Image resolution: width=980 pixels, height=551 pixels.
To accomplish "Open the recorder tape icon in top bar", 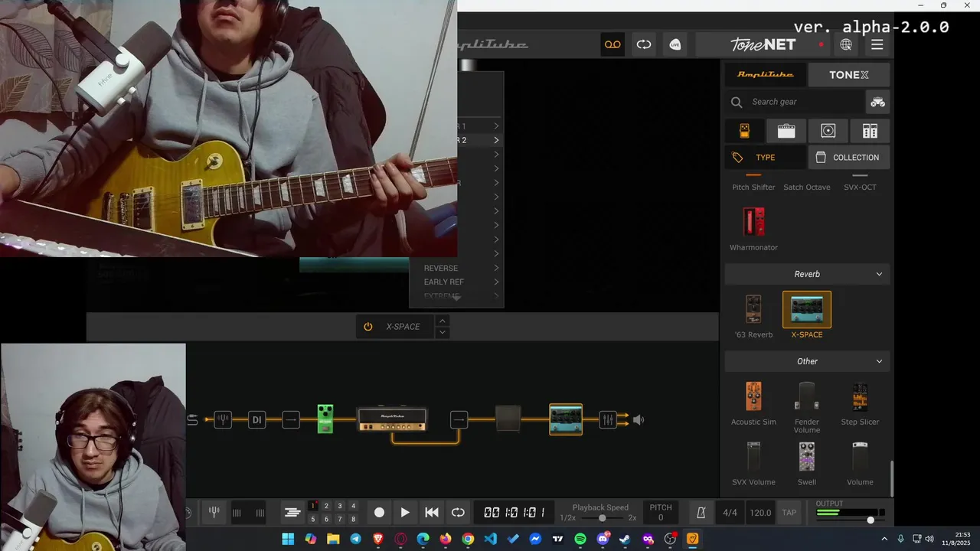I will coord(612,44).
